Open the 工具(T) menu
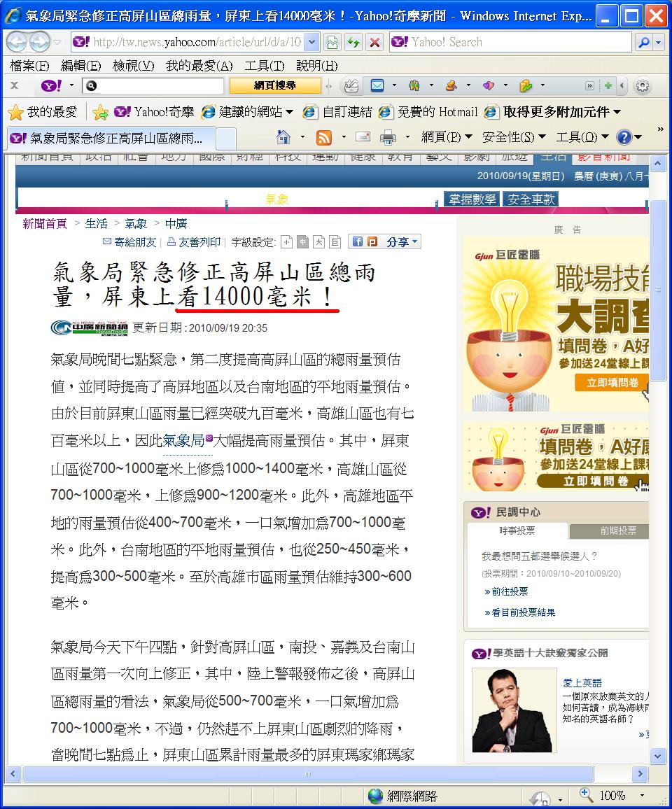Screen dimensions: 672x809 click(x=265, y=66)
